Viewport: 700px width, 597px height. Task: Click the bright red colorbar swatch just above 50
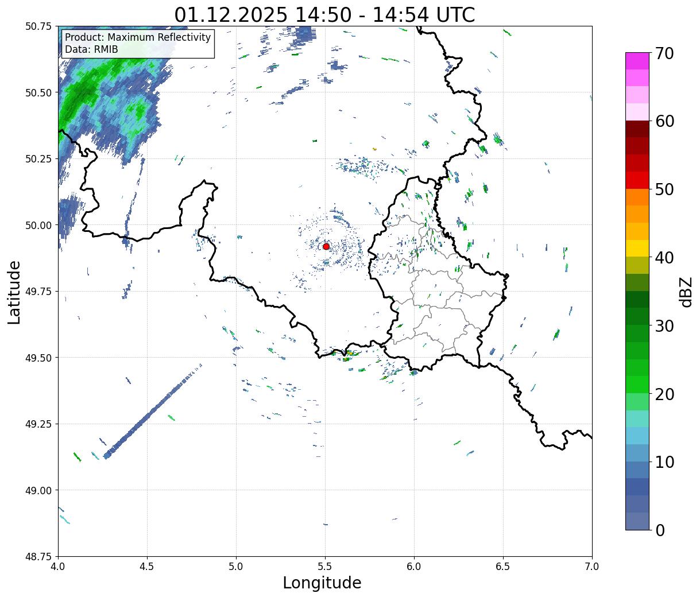pos(637,180)
